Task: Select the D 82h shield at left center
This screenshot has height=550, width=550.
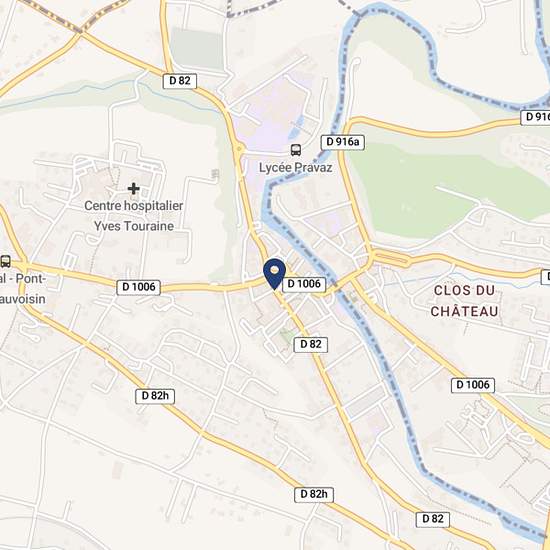Action: 155,396
